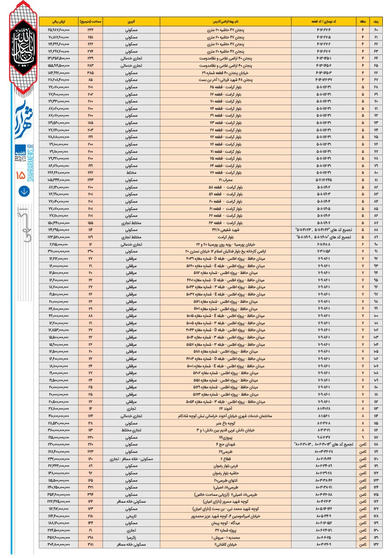Click the منطقه column header
392x558 pixels.
(363, 21)
